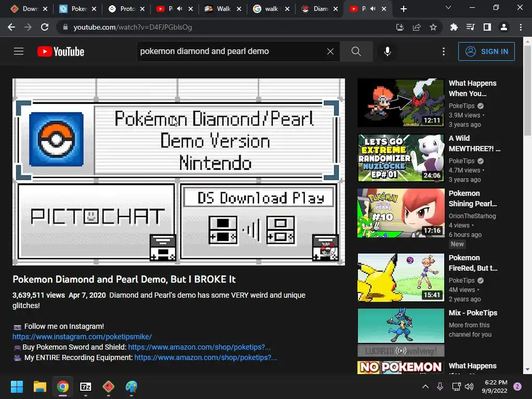Open Pokemon Shining Pearl #10 thumbnail

[401, 213]
